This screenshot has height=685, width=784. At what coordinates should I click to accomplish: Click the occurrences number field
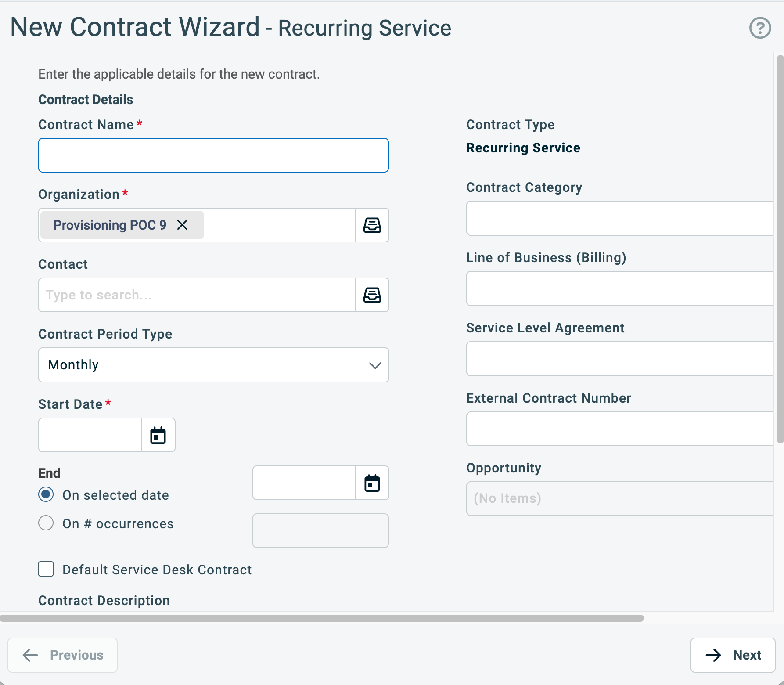(x=320, y=531)
